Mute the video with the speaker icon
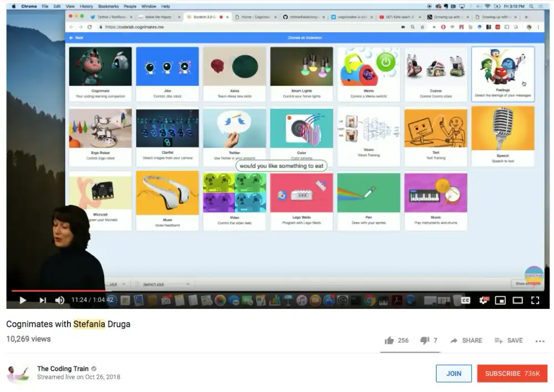This screenshot has height=392, width=554. 60,300
